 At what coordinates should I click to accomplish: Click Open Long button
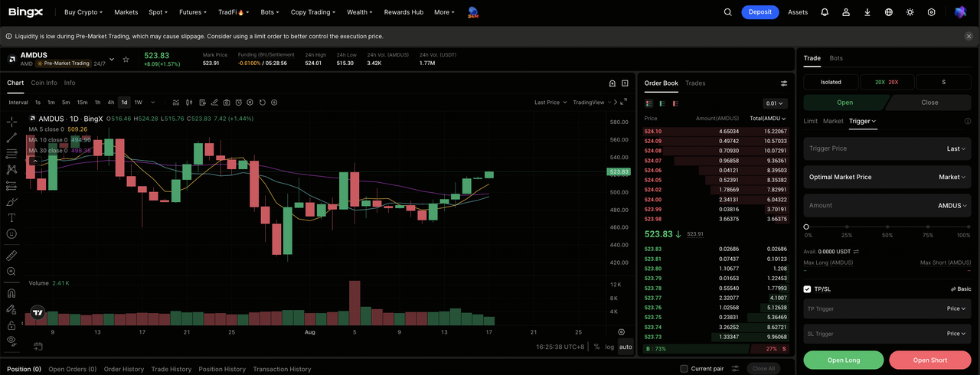(x=844, y=360)
